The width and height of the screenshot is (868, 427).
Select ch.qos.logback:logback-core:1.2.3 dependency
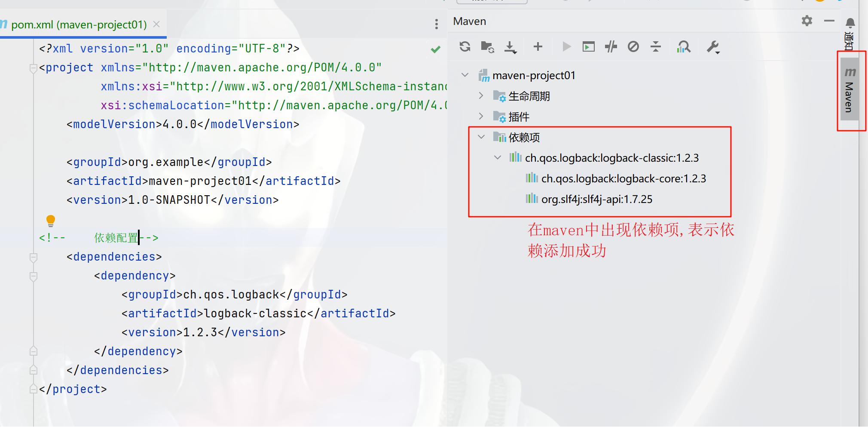(x=624, y=178)
